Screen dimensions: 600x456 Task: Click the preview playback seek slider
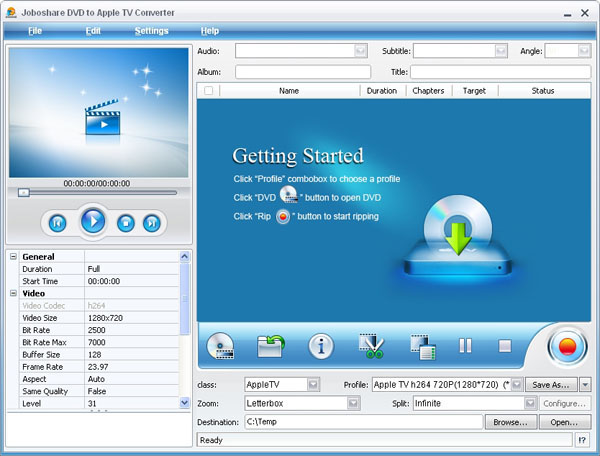(98, 192)
